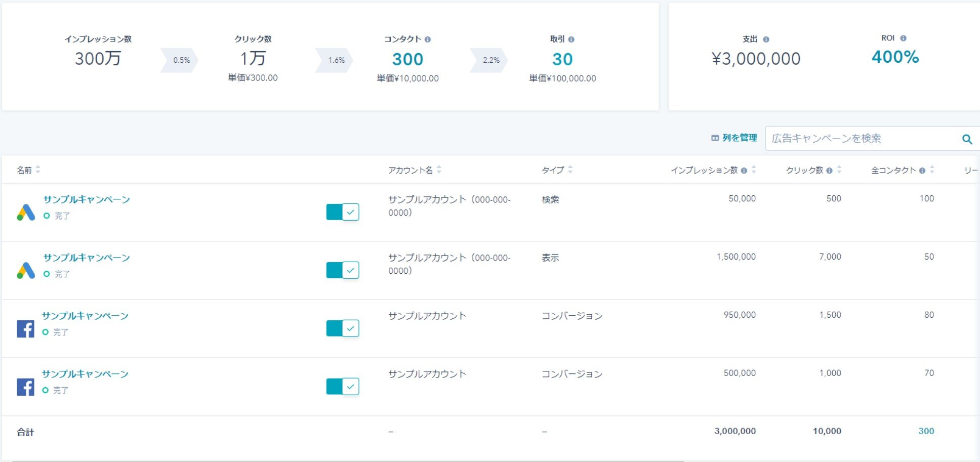This screenshot has width=980, height=462.
Task: Sort by インプレッション数 column arrows
Action: coord(754,170)
